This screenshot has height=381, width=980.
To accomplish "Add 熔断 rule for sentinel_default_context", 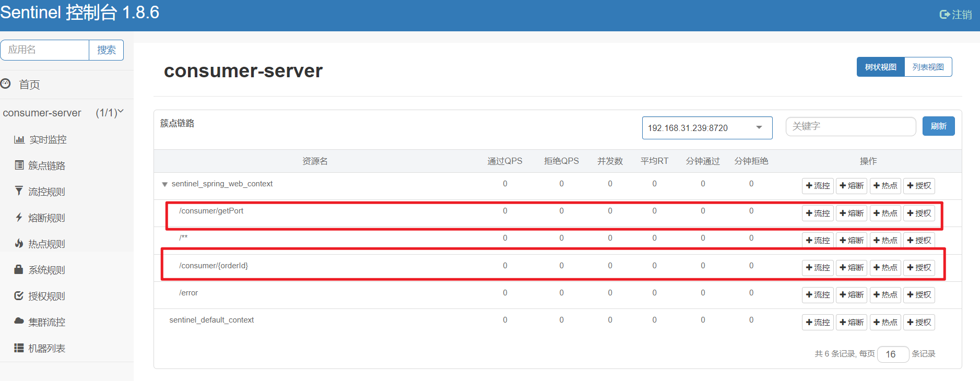I will tap(852, 322).
